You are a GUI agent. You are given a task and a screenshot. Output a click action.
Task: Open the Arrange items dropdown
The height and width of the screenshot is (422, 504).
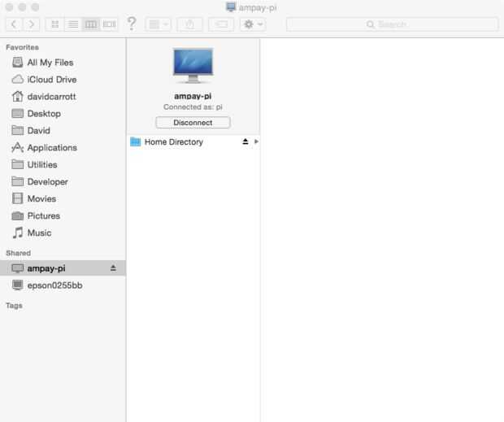pos(159,24)
